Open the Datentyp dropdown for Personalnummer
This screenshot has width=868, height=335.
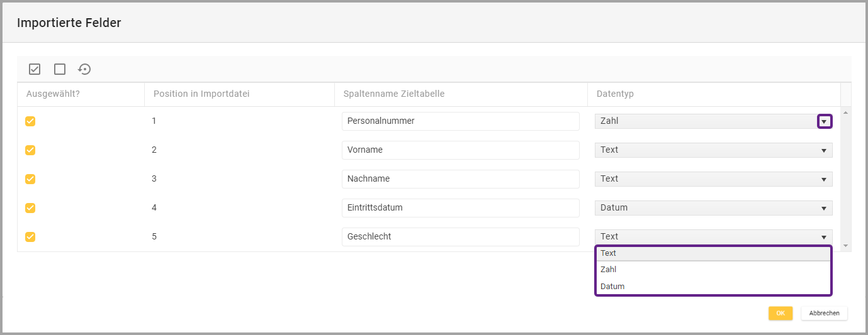pyautogui.click(x=824, y=121)
